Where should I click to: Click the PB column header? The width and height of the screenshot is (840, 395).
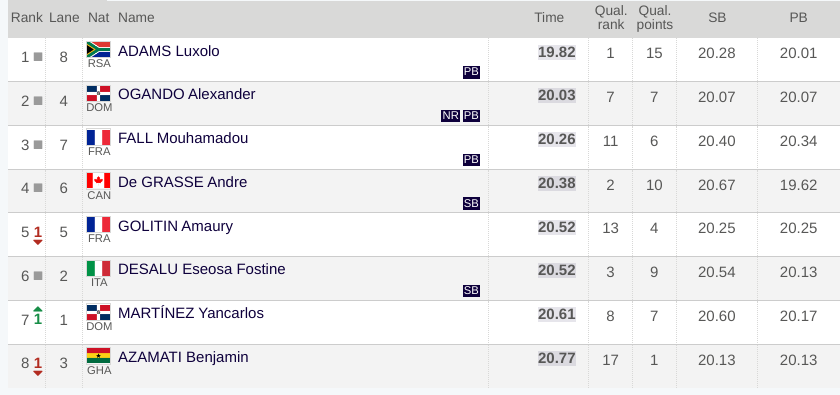(x=798, y=18)
